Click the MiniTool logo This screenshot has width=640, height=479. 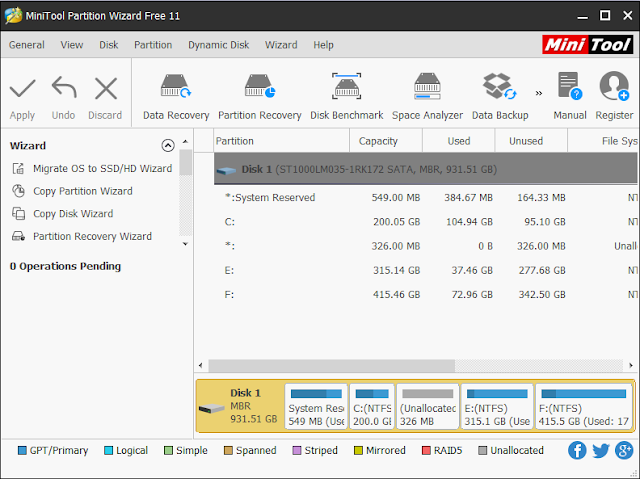click(x=587, y=44)
